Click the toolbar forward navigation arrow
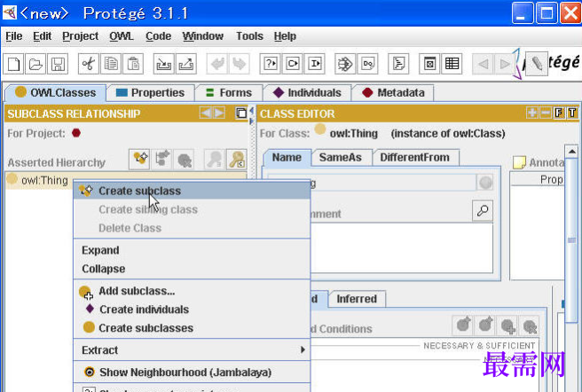Image resolution: width=582 pixels, height=392 pixels. tap(505, 64)
